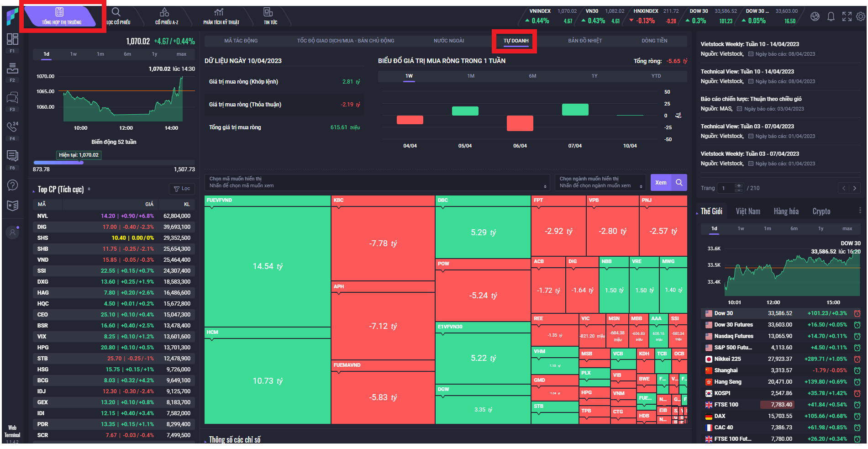
Task: Select the Crypto tab
Action: 821,211
